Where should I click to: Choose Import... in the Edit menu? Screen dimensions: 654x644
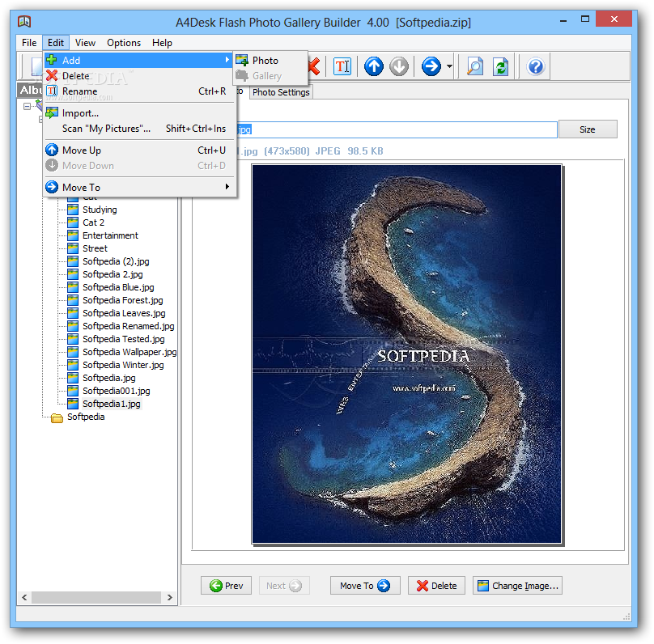(139, 113)
